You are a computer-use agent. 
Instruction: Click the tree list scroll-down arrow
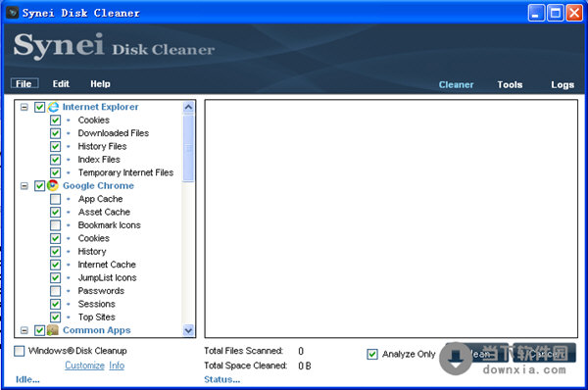pyautogui.click(x=188, y=330)
